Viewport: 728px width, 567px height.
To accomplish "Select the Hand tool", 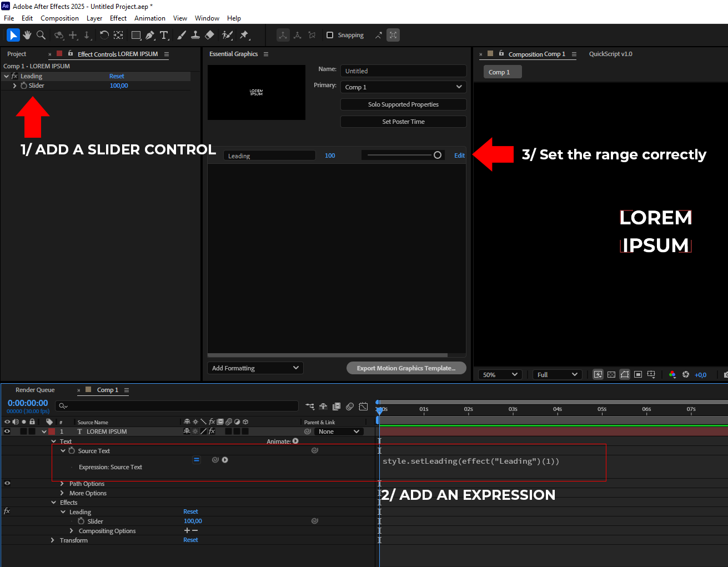I will [27, 35].
